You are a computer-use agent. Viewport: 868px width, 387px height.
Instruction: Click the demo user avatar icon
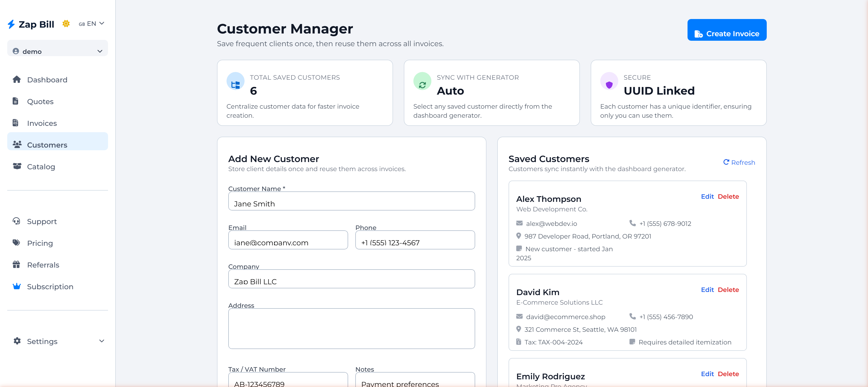click(16, 51)
